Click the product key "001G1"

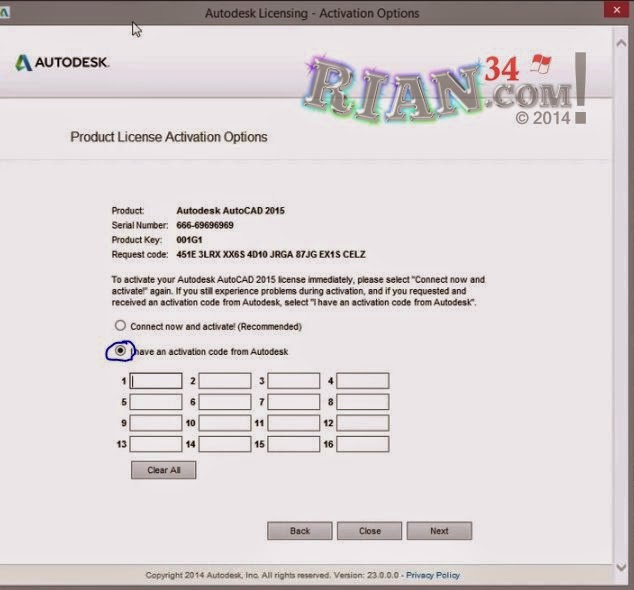pyautogui.click(x=189, y=240)
